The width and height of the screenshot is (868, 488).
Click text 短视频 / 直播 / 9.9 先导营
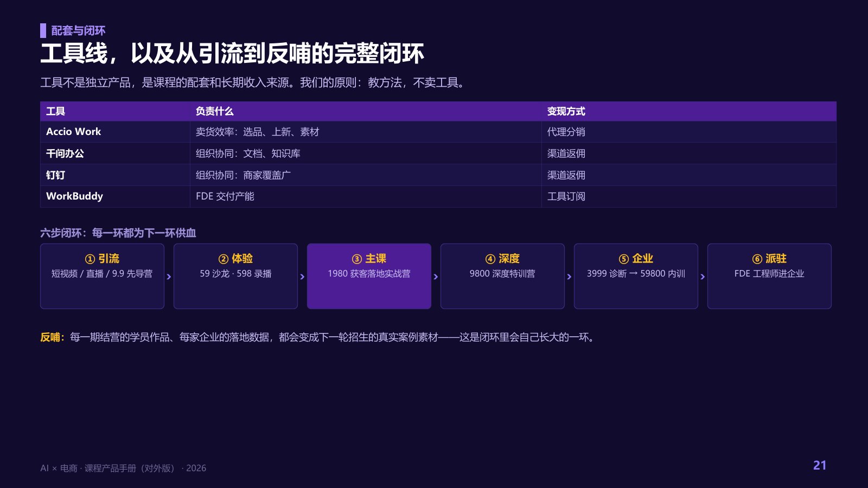tap(102, 274)
